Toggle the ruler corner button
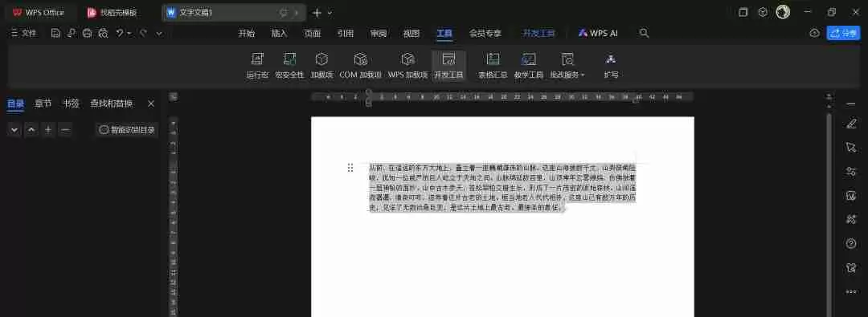Image resolution: width=868 pixels, height=317 pixels. (x=174, y=97)
